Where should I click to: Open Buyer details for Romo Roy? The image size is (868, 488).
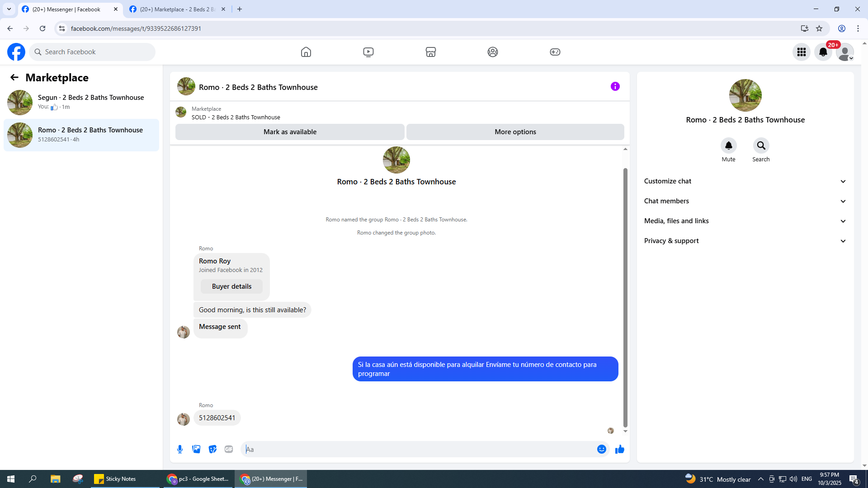tap(231, 286)
